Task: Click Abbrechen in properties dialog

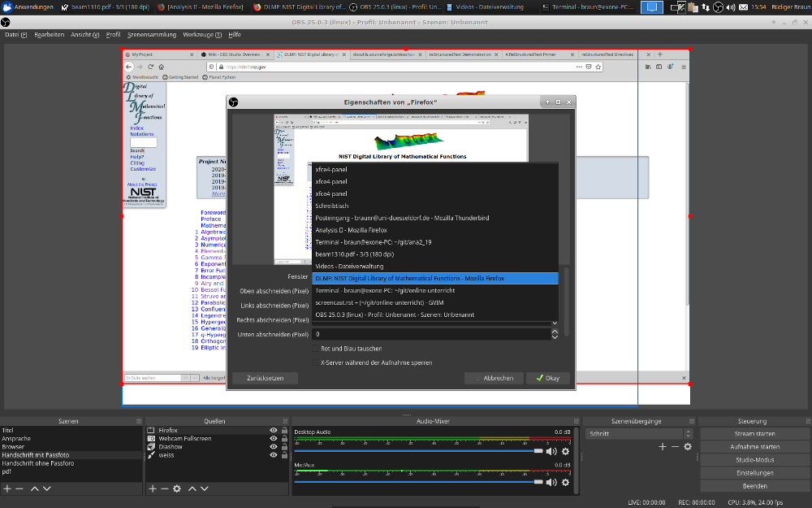Action: coord(494,378)
